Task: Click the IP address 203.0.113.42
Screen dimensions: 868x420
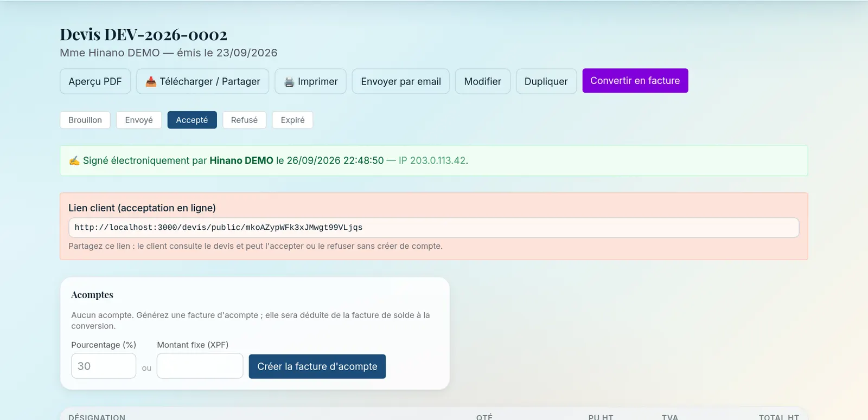Action: coord(438,160)
